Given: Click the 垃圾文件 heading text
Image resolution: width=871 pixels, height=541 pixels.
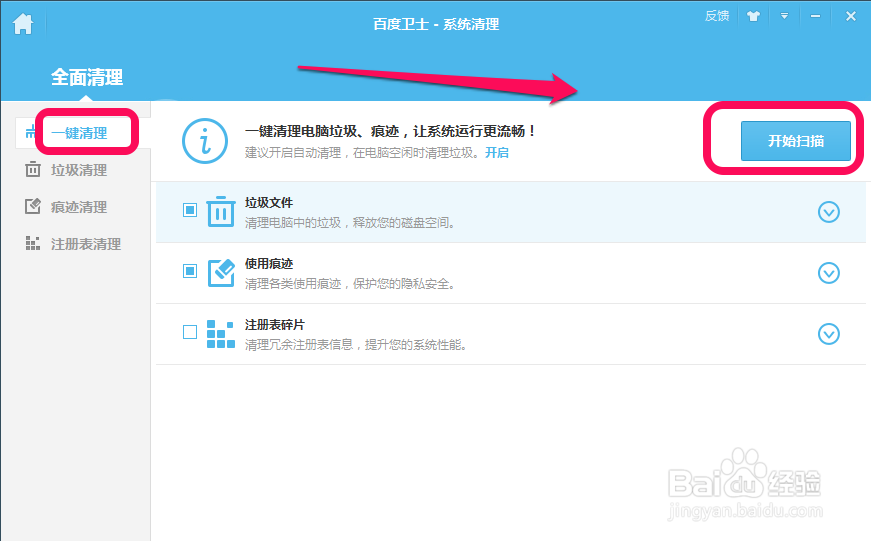Looking at the screenshot, I should point(269,203).
